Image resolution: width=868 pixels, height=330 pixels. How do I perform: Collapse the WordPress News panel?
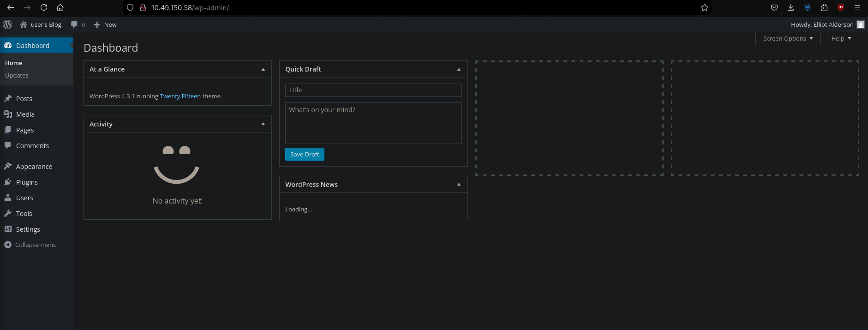point(459,185)
